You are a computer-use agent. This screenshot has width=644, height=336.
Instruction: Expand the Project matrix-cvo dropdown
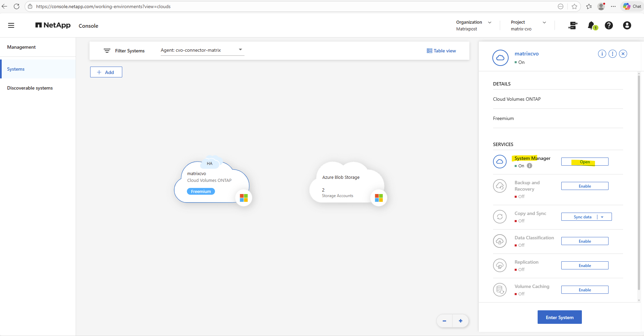(544, 22)
